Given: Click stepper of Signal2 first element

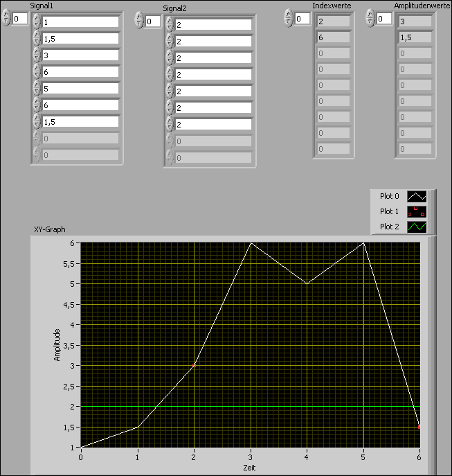Looking at the screenshot, I should (x=170, y=24).
